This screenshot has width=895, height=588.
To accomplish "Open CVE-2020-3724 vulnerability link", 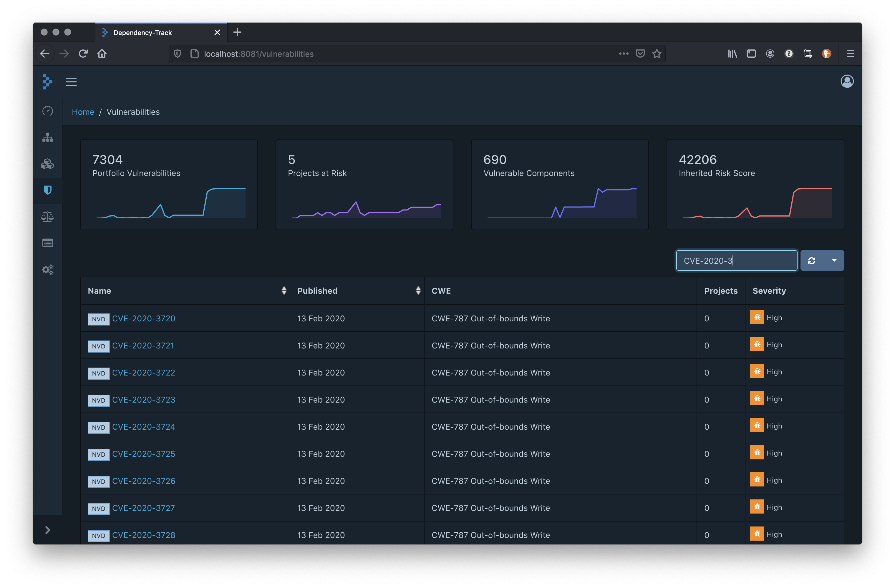I will point(143,427).
